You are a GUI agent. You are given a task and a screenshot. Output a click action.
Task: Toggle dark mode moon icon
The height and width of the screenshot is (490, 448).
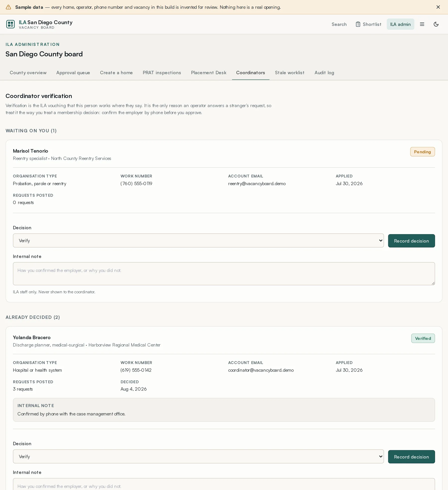436,24
